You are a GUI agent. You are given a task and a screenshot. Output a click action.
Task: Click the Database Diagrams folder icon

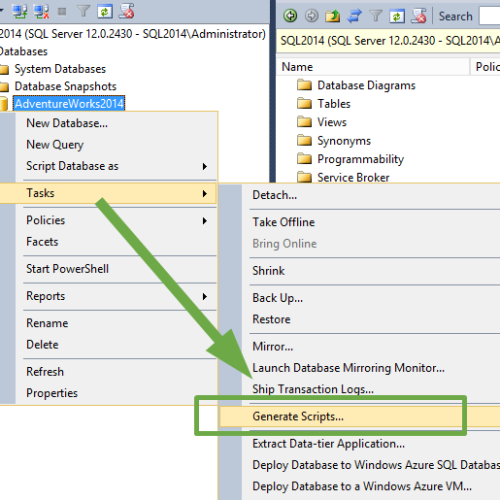[x=304, y=85]
